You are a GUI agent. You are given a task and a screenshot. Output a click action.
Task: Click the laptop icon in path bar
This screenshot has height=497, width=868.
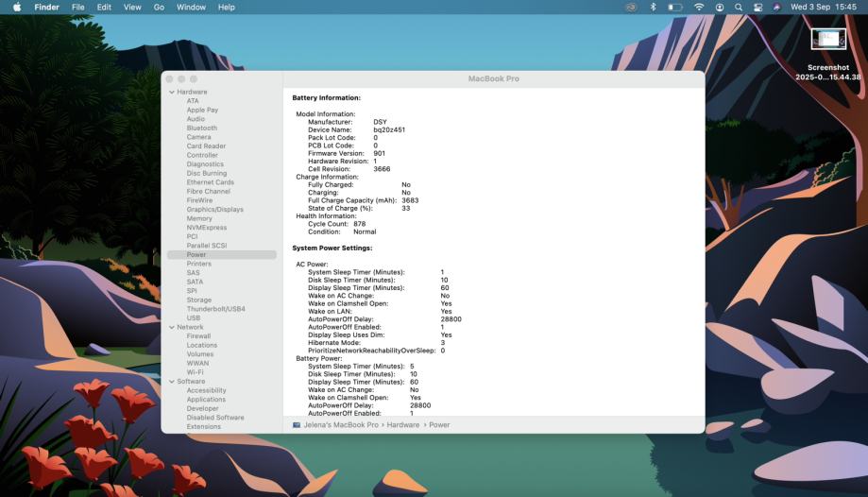[x=297, y=425]
